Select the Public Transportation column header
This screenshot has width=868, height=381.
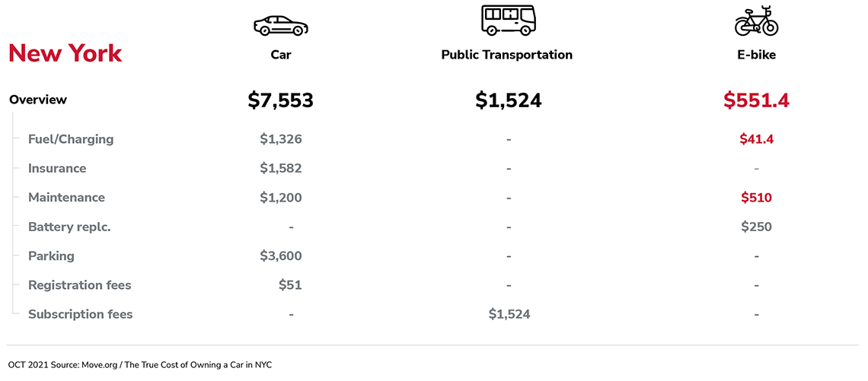click(x=506, y=55)
